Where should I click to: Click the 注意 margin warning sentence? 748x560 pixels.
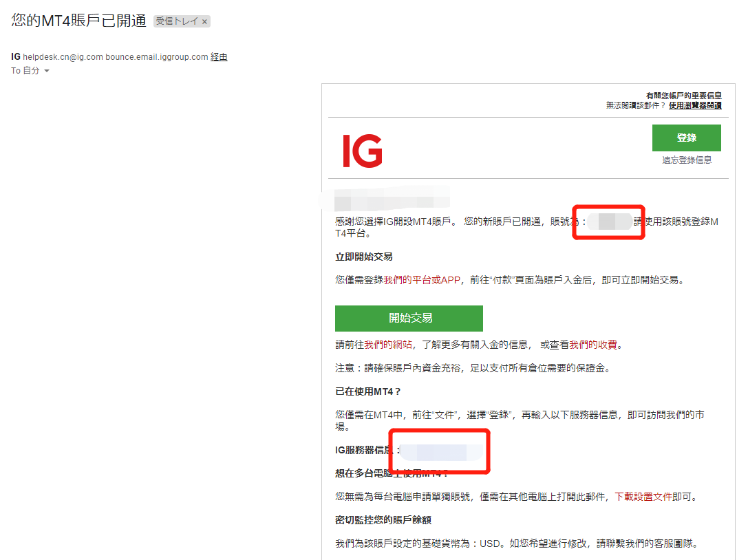(x=473, y=368)
